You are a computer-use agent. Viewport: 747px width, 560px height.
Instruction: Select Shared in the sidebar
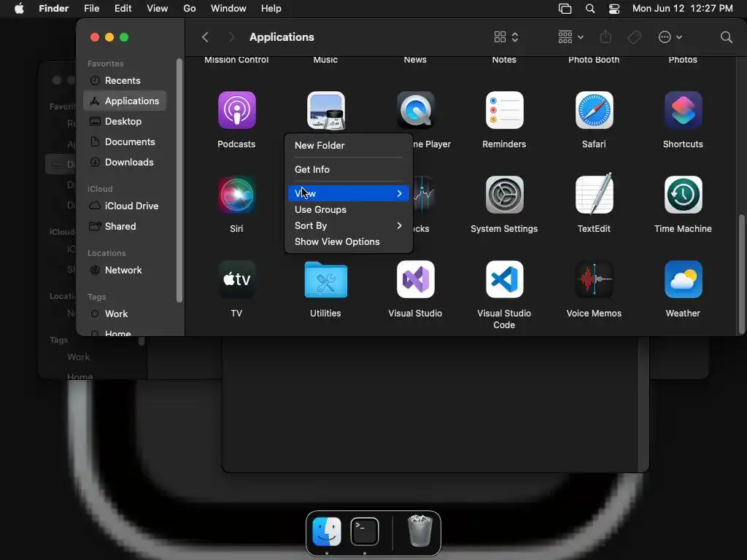125,227
